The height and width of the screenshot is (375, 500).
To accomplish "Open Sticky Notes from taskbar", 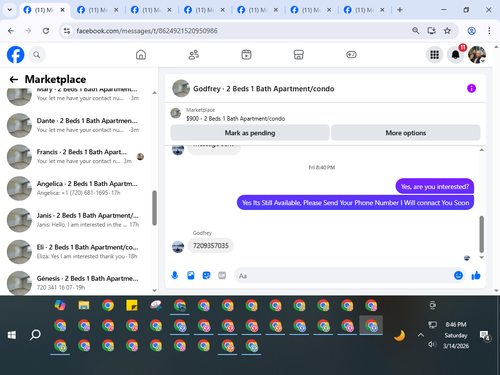I will 132,305.
